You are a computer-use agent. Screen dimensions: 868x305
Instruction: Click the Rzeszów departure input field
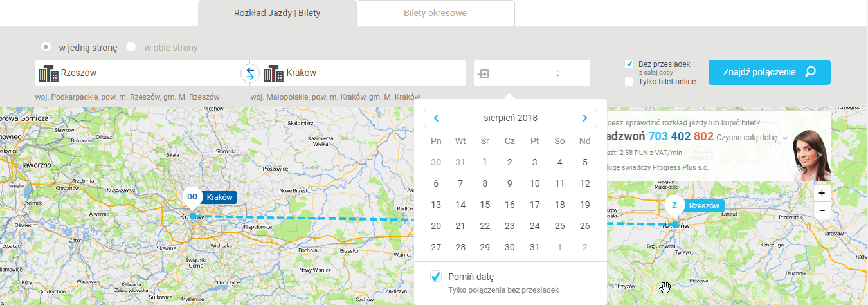tap(145, 73)
